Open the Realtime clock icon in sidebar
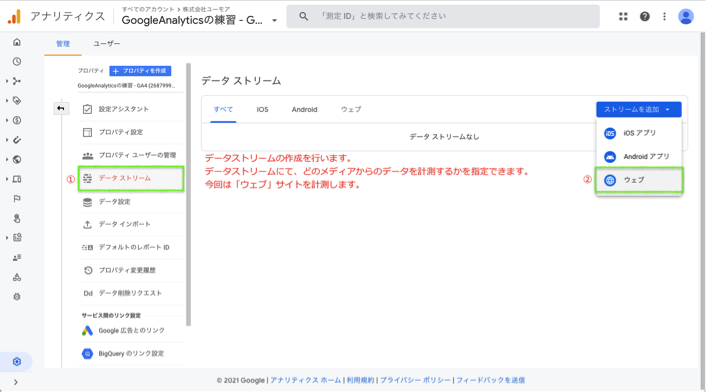 tap(17, 62)
